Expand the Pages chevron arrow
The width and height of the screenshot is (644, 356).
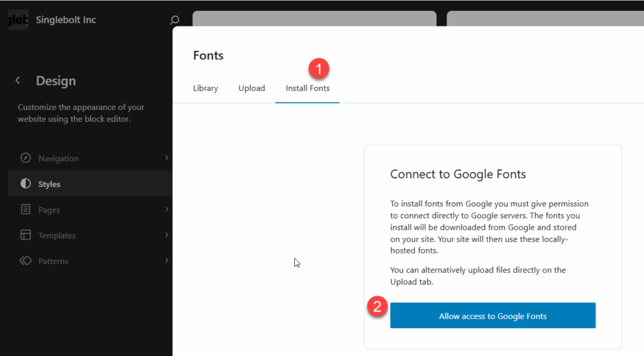tap(167, 209)
